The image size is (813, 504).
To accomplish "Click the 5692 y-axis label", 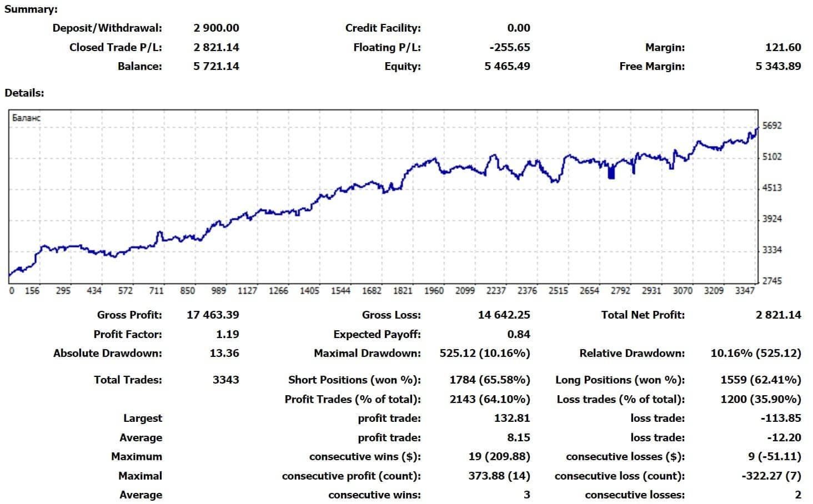I will [x=772, y=125].
